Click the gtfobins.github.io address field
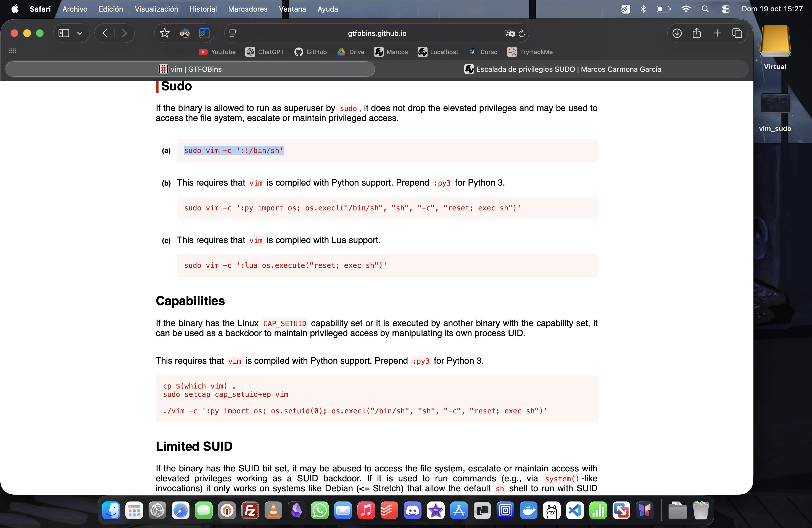 coord(377,33)
